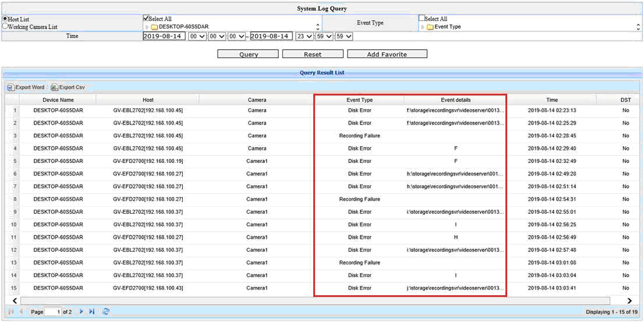Click event detail j:\storage path in row 15
The width and height of the screenshot is (644, 322).
455,288
